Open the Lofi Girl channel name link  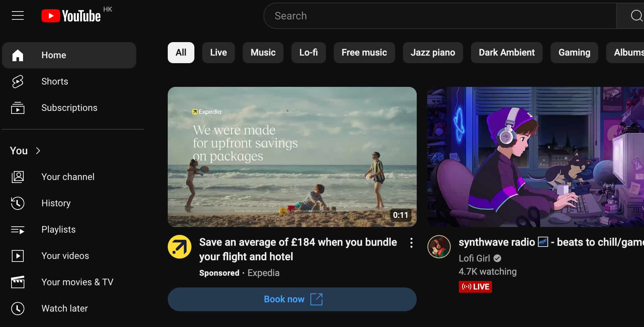coord(474,259)
